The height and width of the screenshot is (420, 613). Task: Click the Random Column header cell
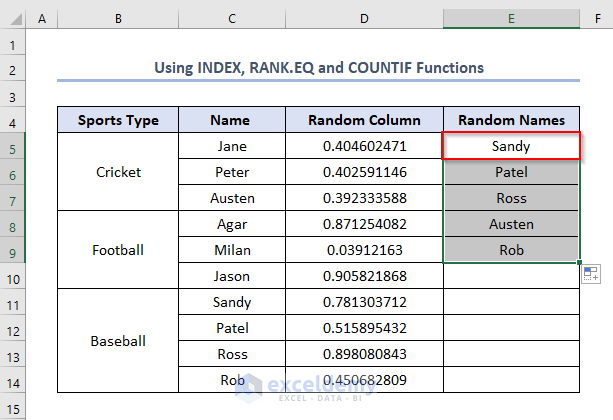364,120
